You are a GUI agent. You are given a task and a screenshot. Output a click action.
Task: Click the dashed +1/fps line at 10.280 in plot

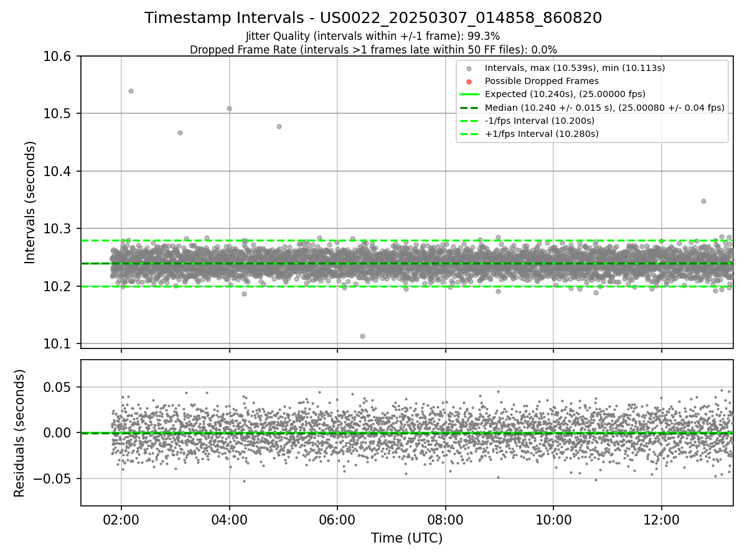406,240
